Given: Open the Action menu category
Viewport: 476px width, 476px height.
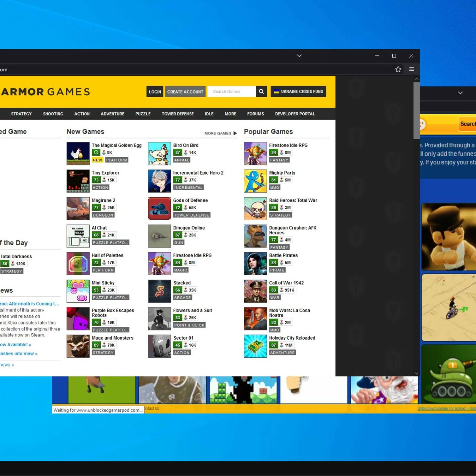Looking at the screenshot, I should click(x=82, y=114).
